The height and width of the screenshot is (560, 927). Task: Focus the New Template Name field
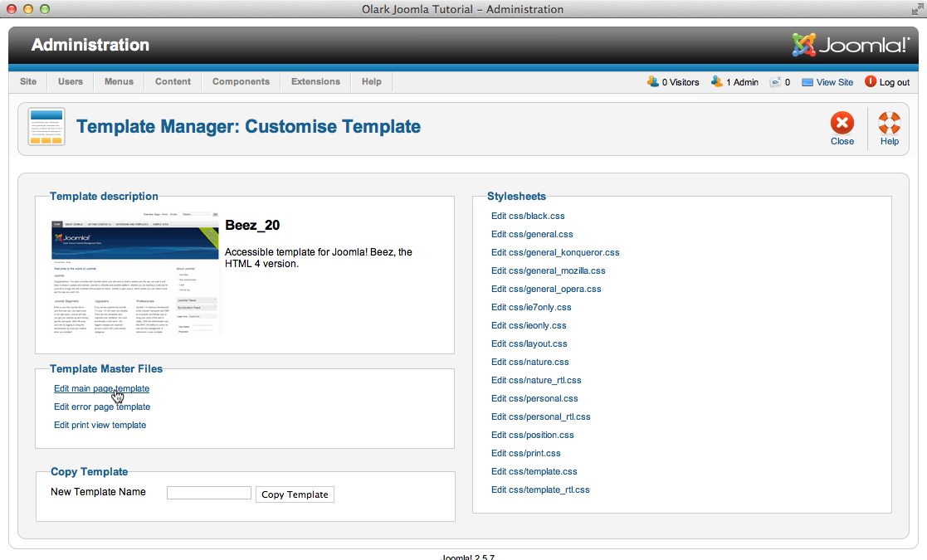point(208,493)
